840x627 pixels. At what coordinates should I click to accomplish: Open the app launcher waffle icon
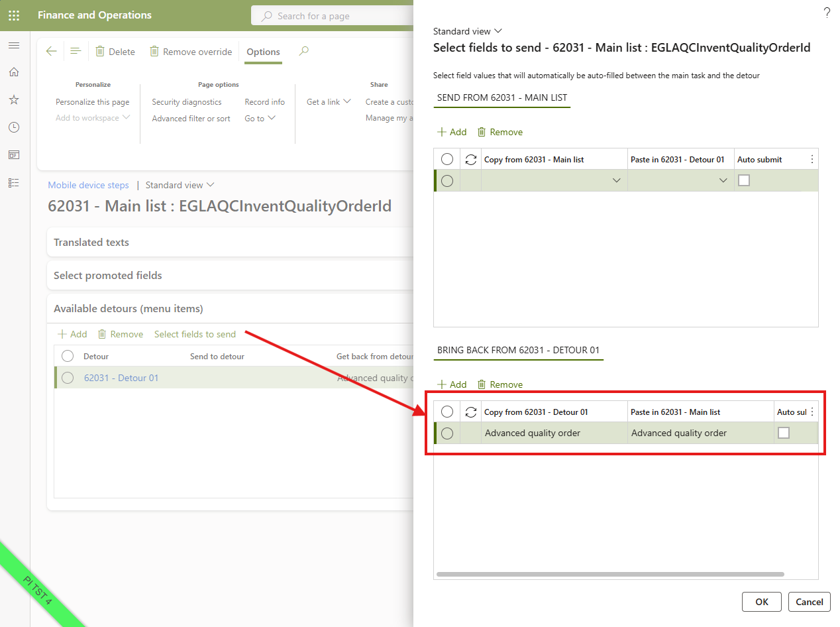[14, 15]
